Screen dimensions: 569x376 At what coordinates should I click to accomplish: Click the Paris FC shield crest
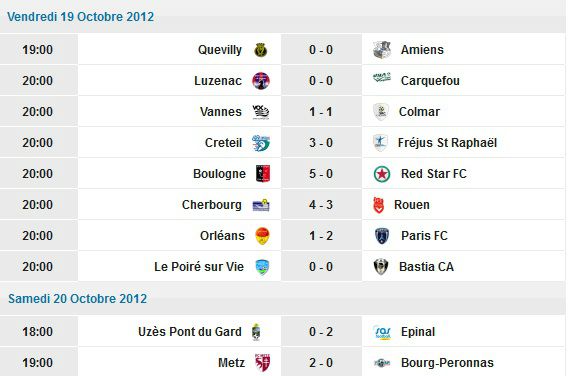coord(382,236)
